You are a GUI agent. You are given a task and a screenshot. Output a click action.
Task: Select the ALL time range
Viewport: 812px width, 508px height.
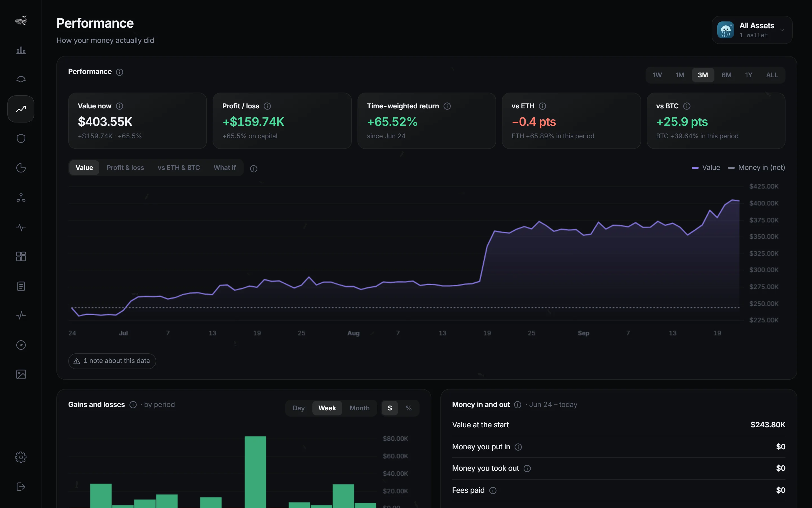tap(772, 75)
